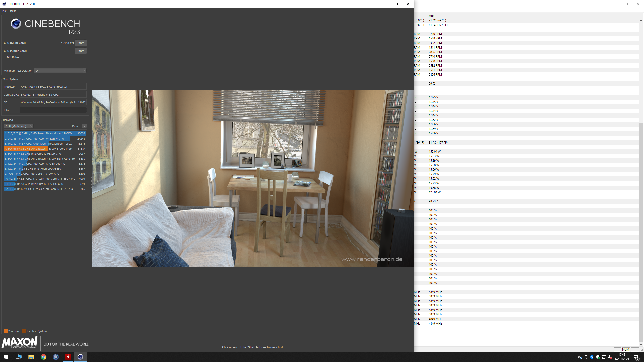This screenshot has height=362, width=644.
Task: Toggle Your Score visibility checkbox
Action: pyautogui.click(x=5, y=331)
